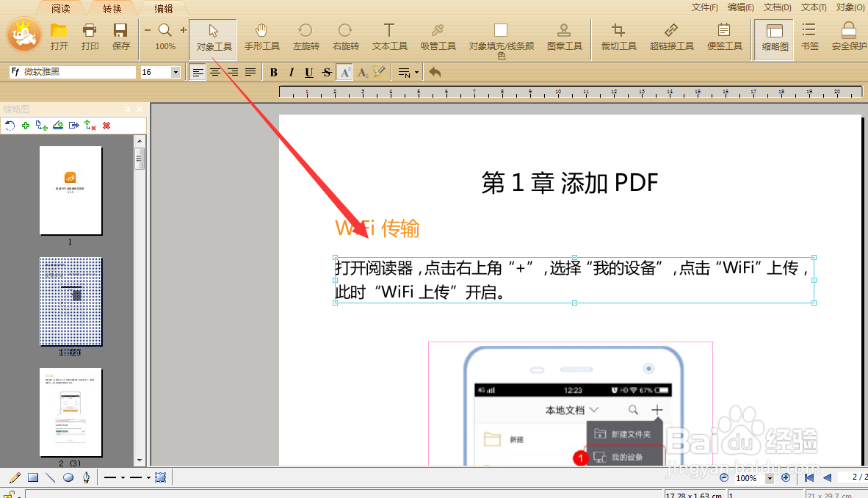Image resolution: width=868 pixels, height=498 pixels.
Task: Select the 图章工具 (Stamp tool)
Action: point(564,37)
